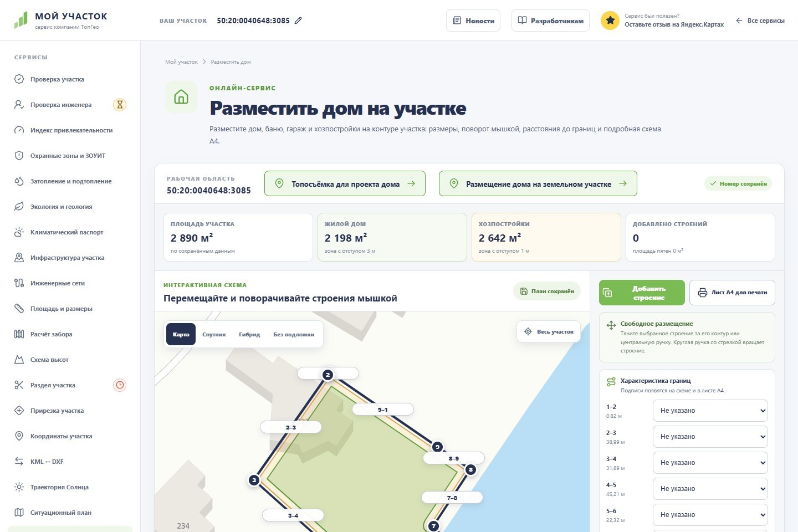This screenshot has height=532, width=798.
Task: Click the Мой участок breadcrumb link
Action: [181, 62]
